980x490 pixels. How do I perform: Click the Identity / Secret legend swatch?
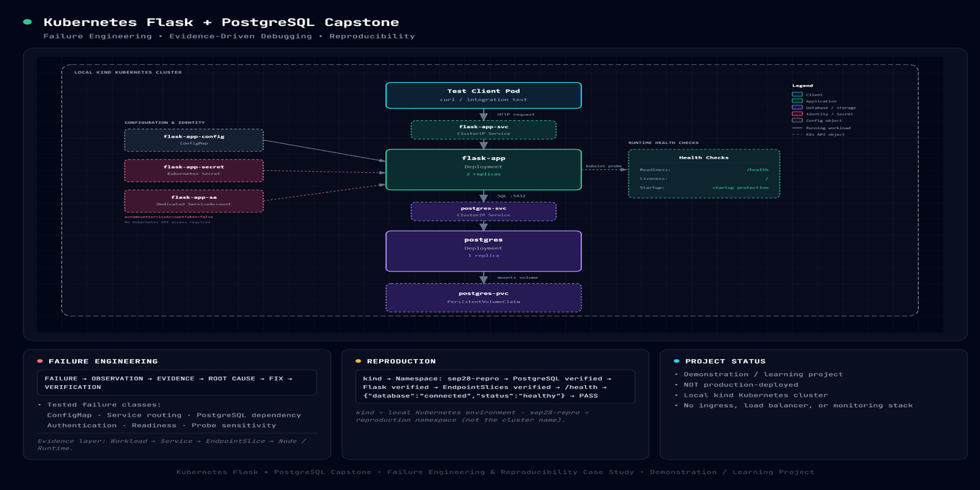[x=797, y=114]
